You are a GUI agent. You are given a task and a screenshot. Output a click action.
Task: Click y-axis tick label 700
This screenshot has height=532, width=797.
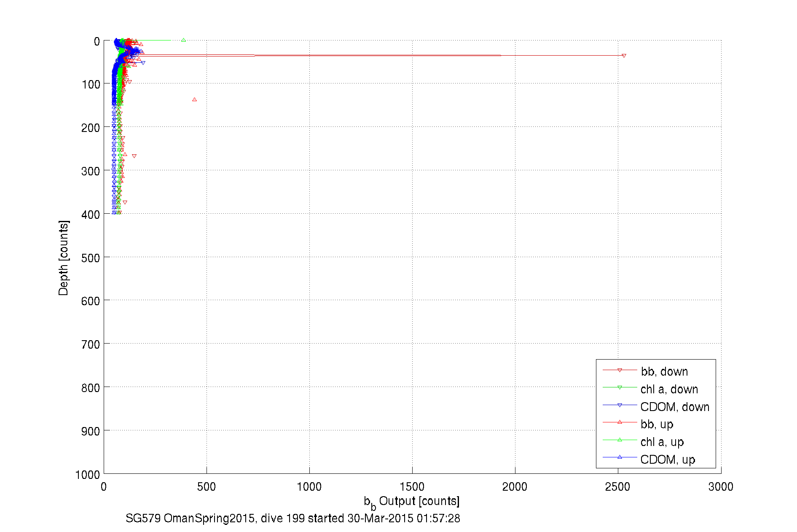click(91, 344)
